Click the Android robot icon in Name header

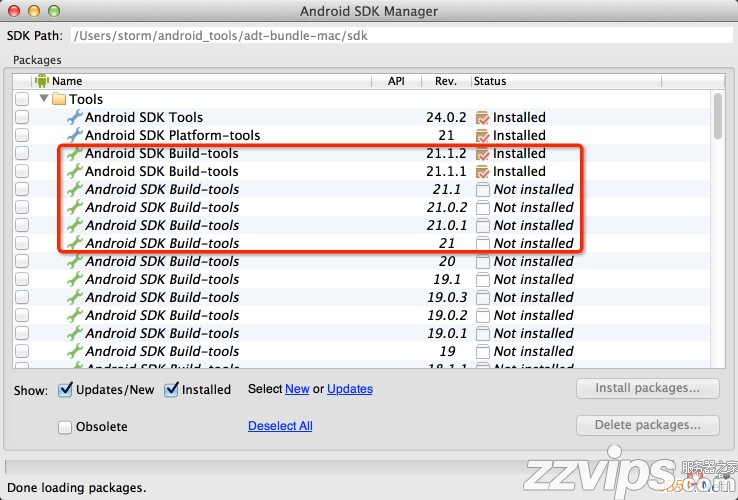tap(42, 81)
